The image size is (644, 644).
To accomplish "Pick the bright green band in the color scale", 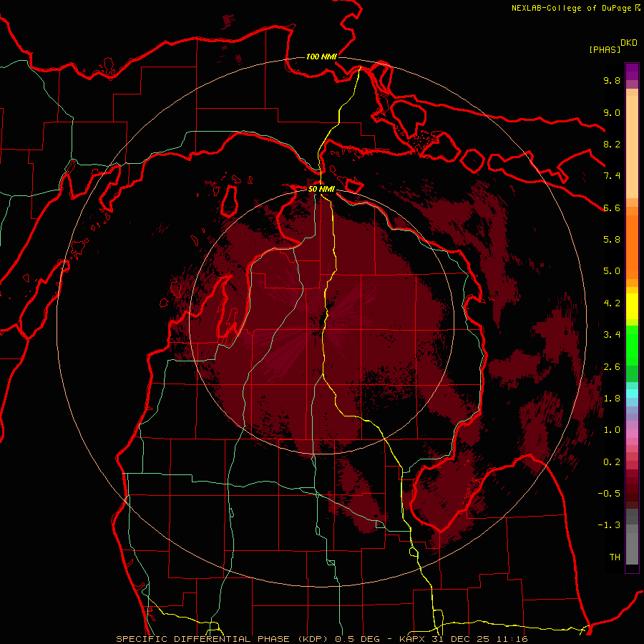I will 632,346.
